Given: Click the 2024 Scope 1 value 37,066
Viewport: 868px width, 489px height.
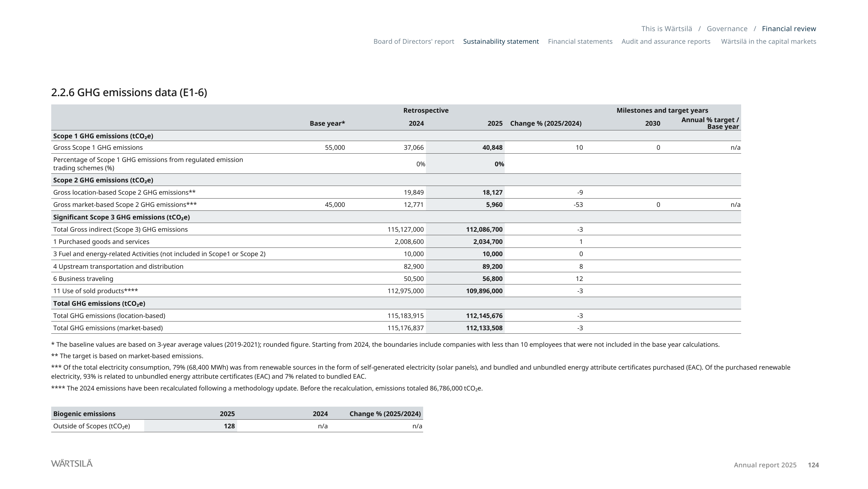Looking at the screenshot, I should pos(413,147).
